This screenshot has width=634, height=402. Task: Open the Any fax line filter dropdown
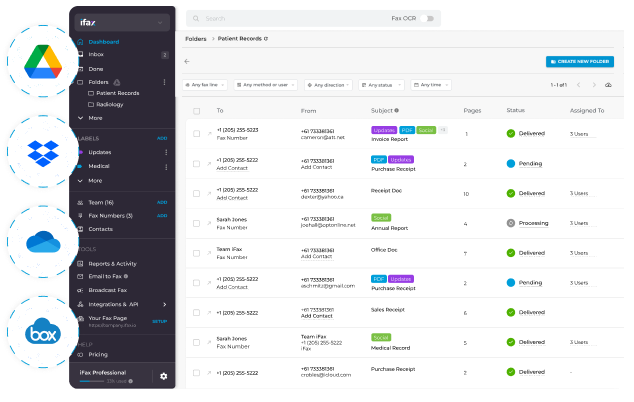coord(205,85)
